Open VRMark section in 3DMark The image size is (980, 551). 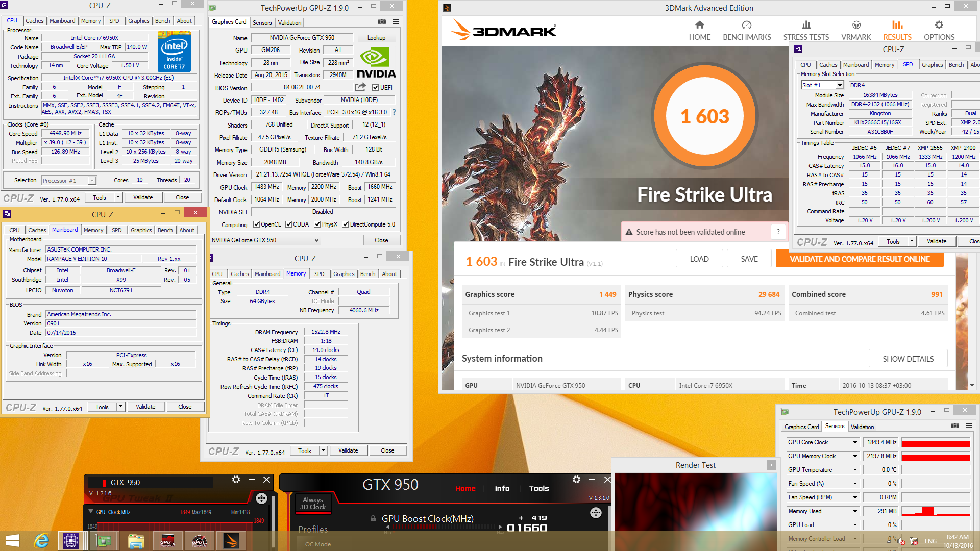pyautogui.click(x=856, y=31)
